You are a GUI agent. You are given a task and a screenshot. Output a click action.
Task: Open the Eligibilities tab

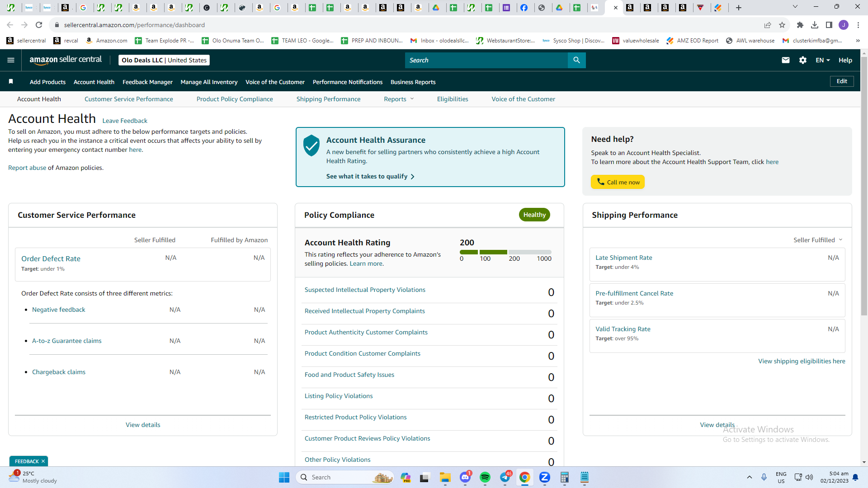(x=453, y=99)
